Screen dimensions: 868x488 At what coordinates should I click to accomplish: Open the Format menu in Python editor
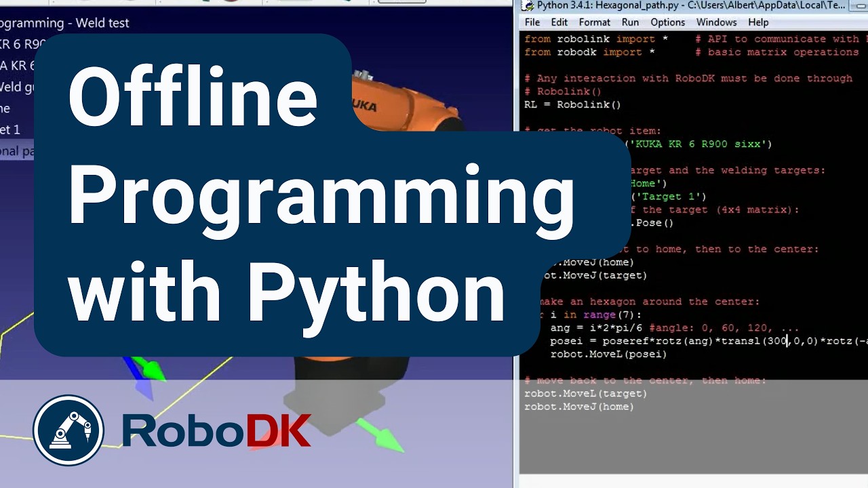tap(595, 22)
